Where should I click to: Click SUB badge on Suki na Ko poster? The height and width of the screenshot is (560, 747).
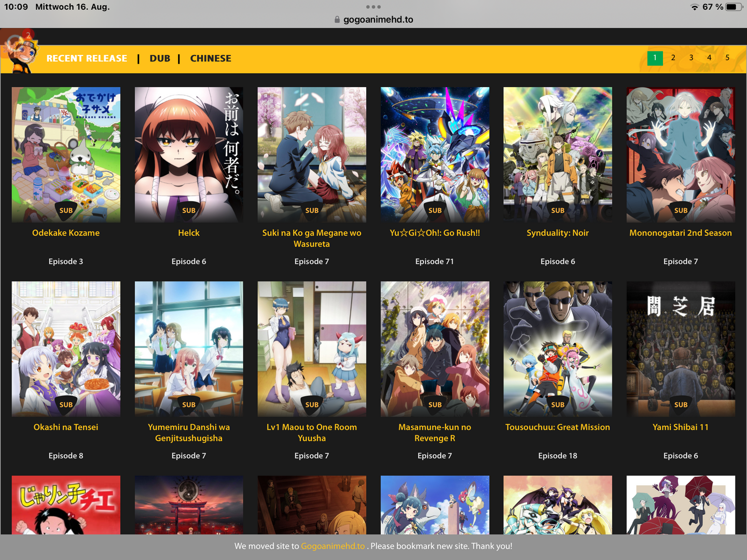click(312, 211)
